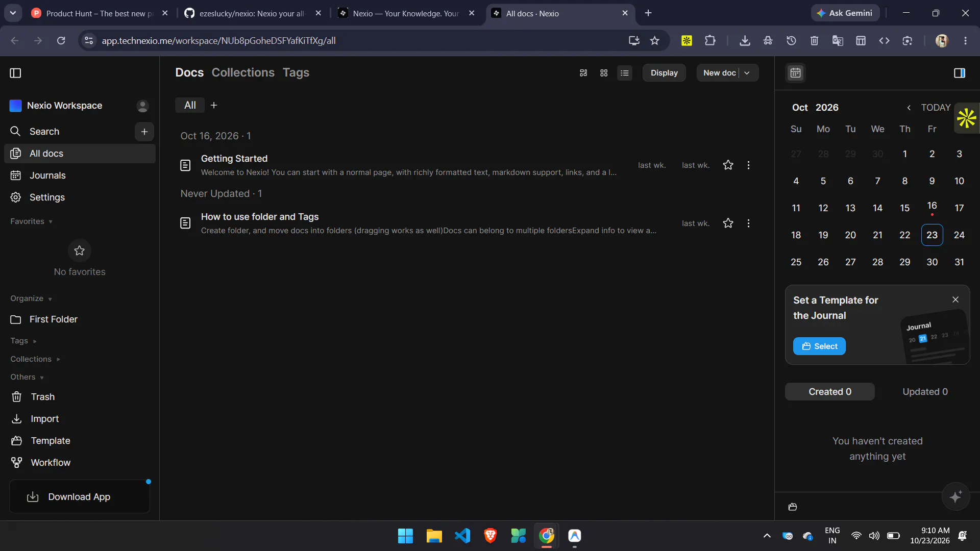
Task: Switch to the Collections tab
Action: [243, 72]
